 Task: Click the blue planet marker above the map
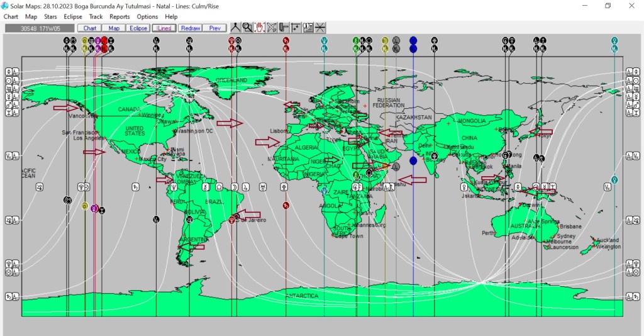413,40
